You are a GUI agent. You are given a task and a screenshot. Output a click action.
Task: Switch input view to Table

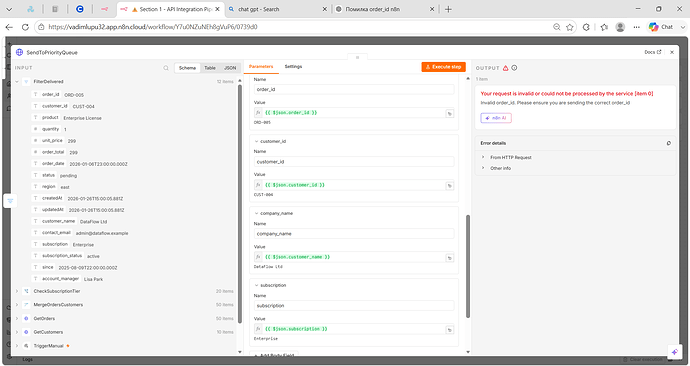point(210,68)
